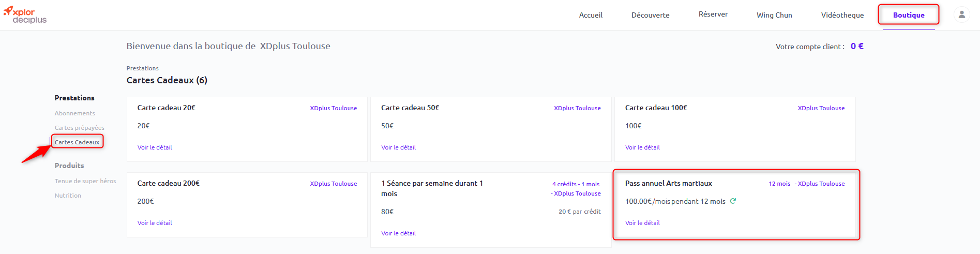Open Tenue de super héros products
This screenshot has width=980, height=254.
[x=85, y=181]
